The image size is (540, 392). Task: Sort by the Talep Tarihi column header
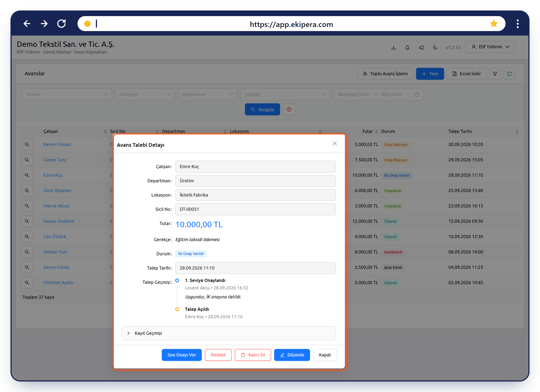(483, 131)
